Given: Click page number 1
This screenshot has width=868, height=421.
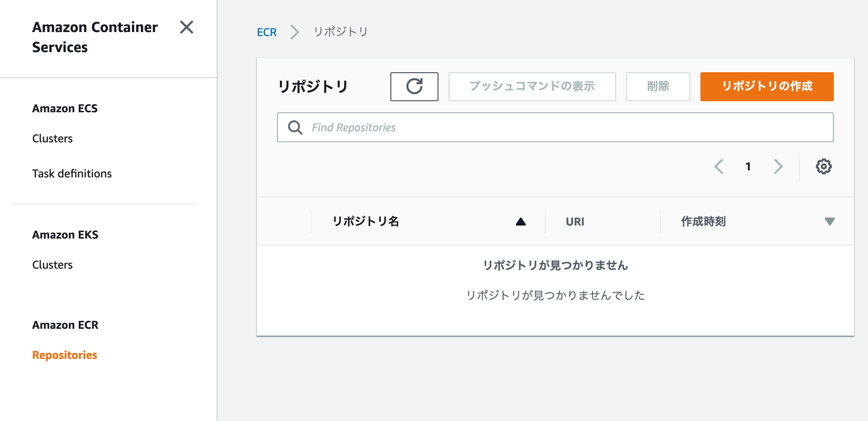Looking at the screenshot, I should coord(748,167).
